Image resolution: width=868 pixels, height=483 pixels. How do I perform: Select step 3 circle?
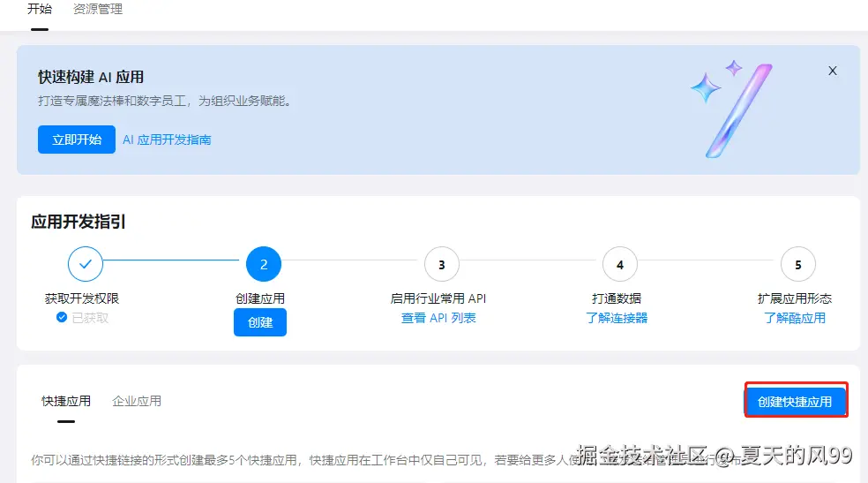(x=442, y=264)
